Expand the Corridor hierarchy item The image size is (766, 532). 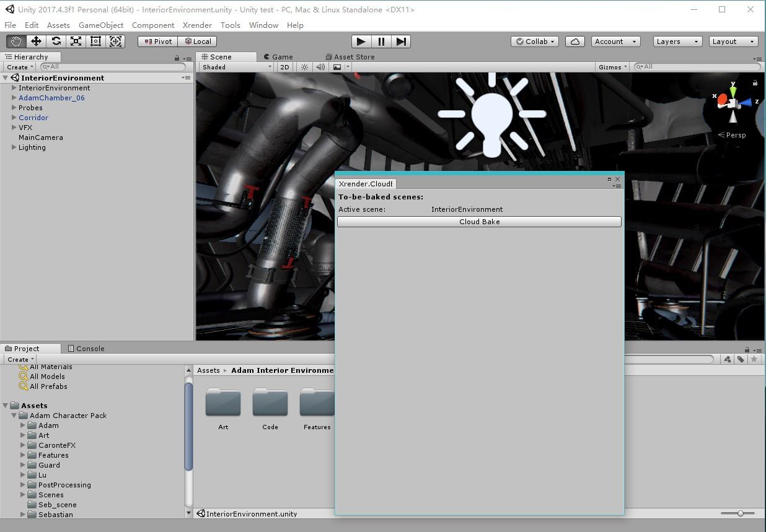(x=14, y=117)
